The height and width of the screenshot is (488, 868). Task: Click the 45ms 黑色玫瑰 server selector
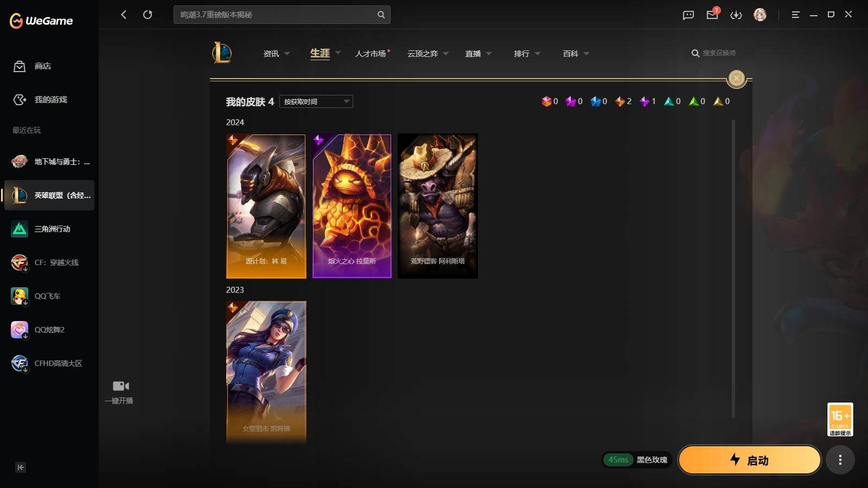point(637,460)
